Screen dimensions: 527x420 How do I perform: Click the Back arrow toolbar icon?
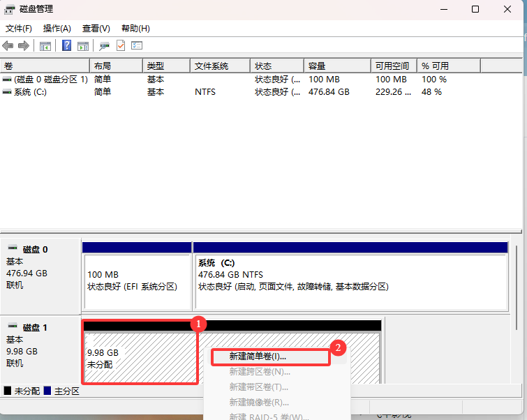[8, 45]
